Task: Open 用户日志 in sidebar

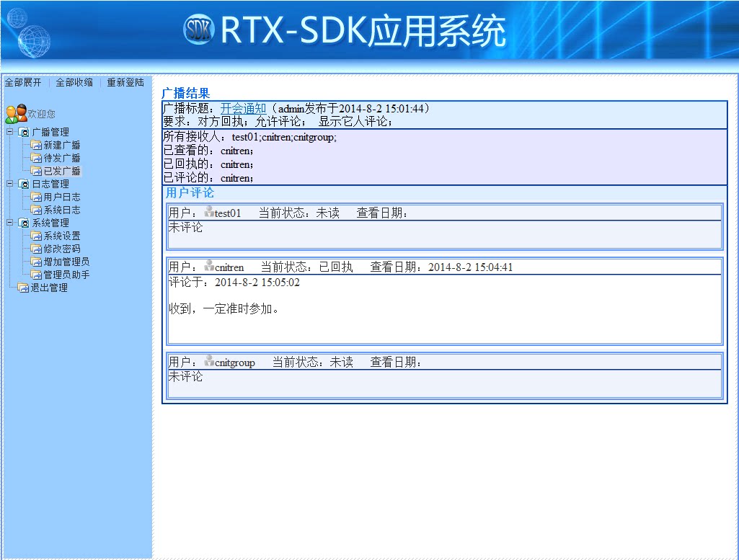Action: 62,197
